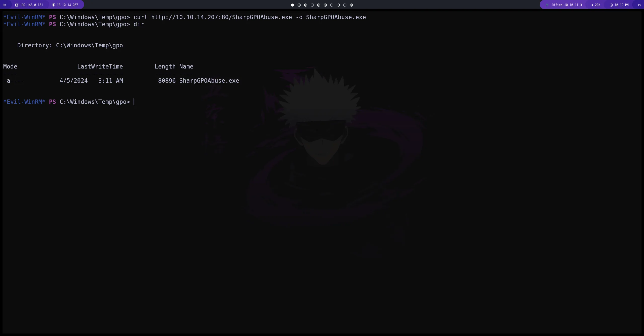Click the 192.168.0.181 local IP label
The height and width of the screenshot is (336, 644).
(x=31, y=5)
